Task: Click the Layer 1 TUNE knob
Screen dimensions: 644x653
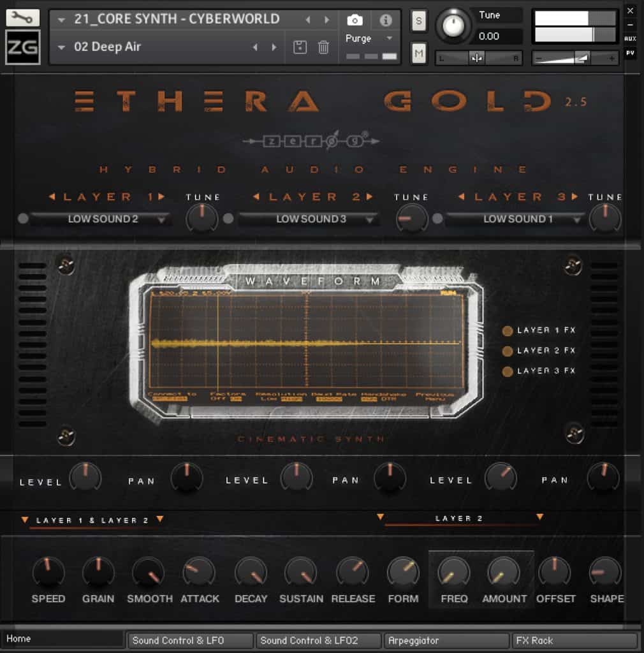Action: pyautogui.click(x=202, y=218)
